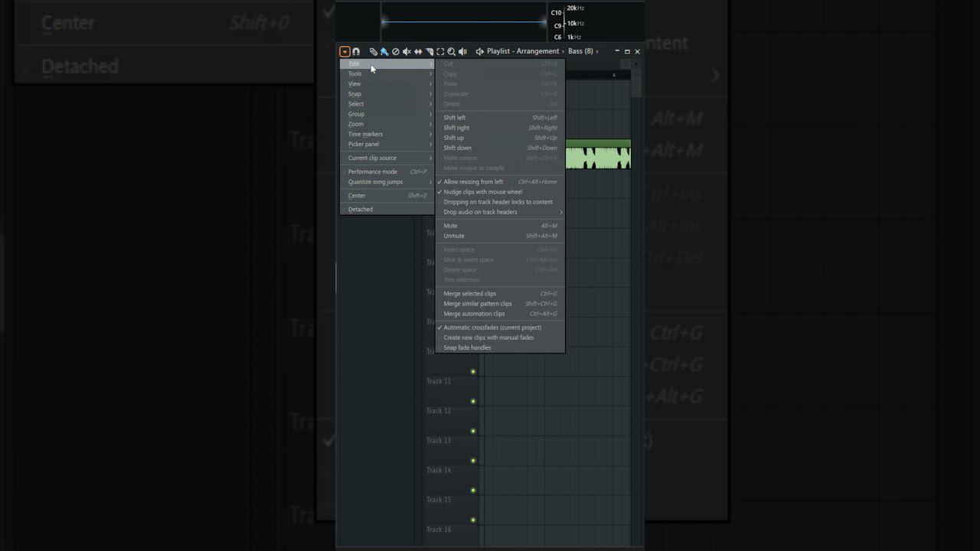This screenshot has height=551, width=980.
Task: Select the Paint brush tool
Action: click(x=384, y=51)
